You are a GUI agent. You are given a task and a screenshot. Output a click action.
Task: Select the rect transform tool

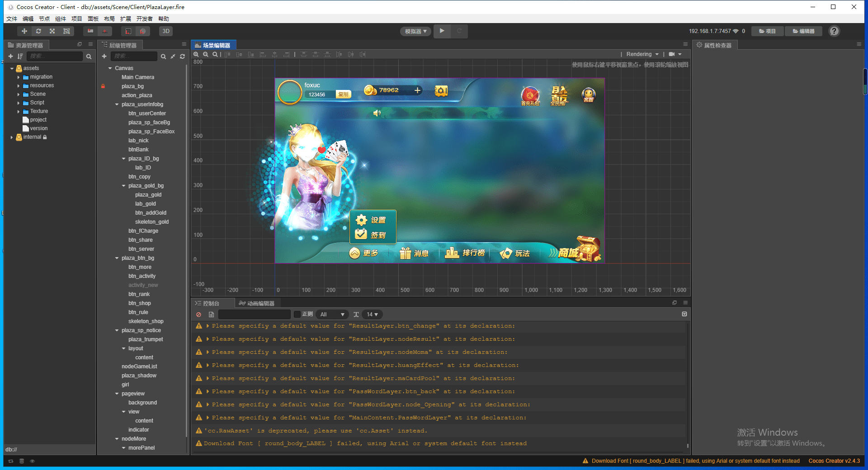(66, 31)
